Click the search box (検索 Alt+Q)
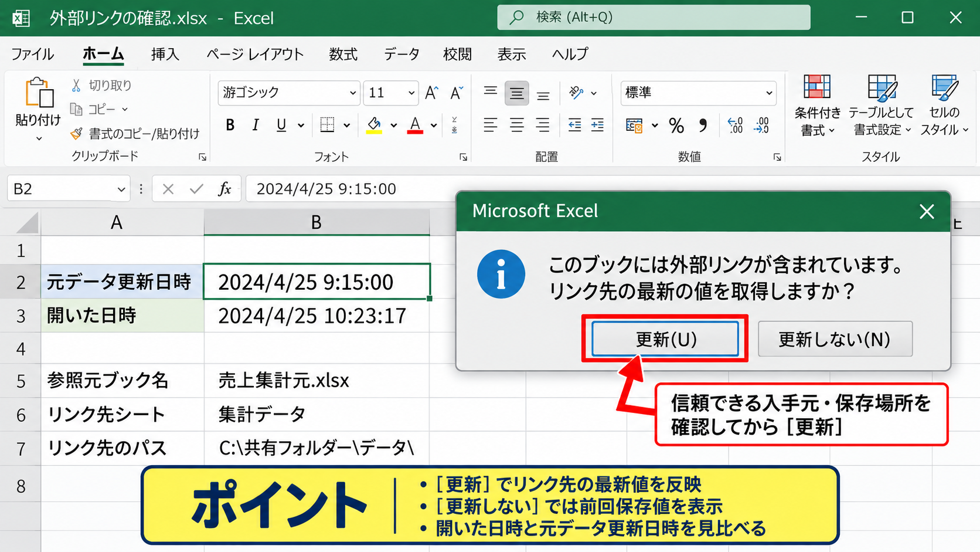This screenshot has width=980, height=552. click(x=654, y=17)
